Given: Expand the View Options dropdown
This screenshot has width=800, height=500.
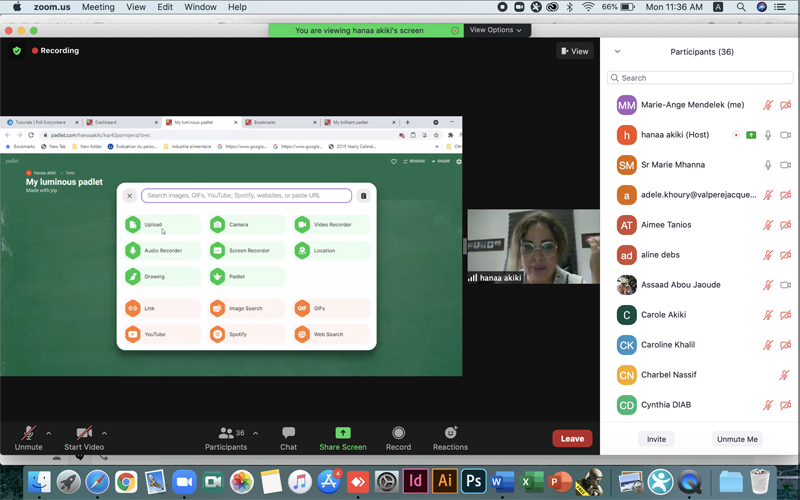Looking at the screenshot, I should [x=495, y=30].
